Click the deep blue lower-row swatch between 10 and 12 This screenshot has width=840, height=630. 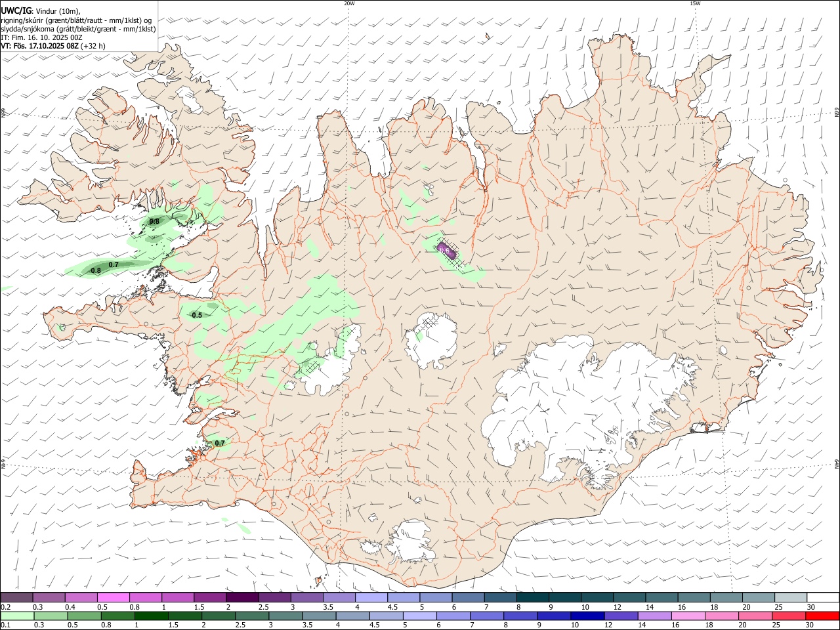(x=587, y=616)
